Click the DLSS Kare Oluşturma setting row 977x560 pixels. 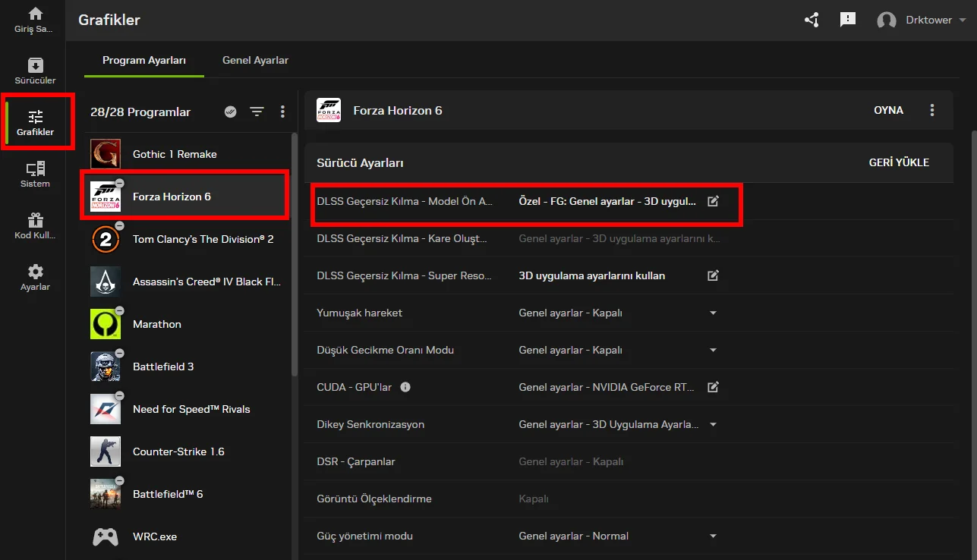(629, 238)
